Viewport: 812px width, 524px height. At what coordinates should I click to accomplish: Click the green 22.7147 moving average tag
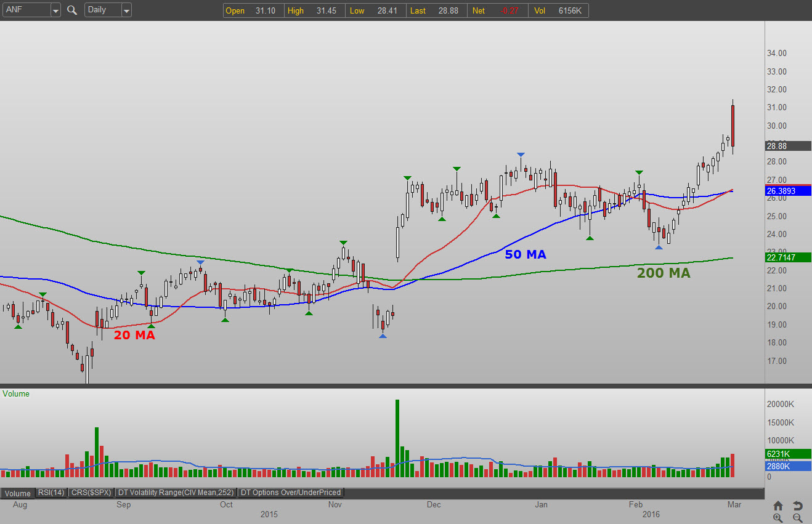click(x=788, y=257)
